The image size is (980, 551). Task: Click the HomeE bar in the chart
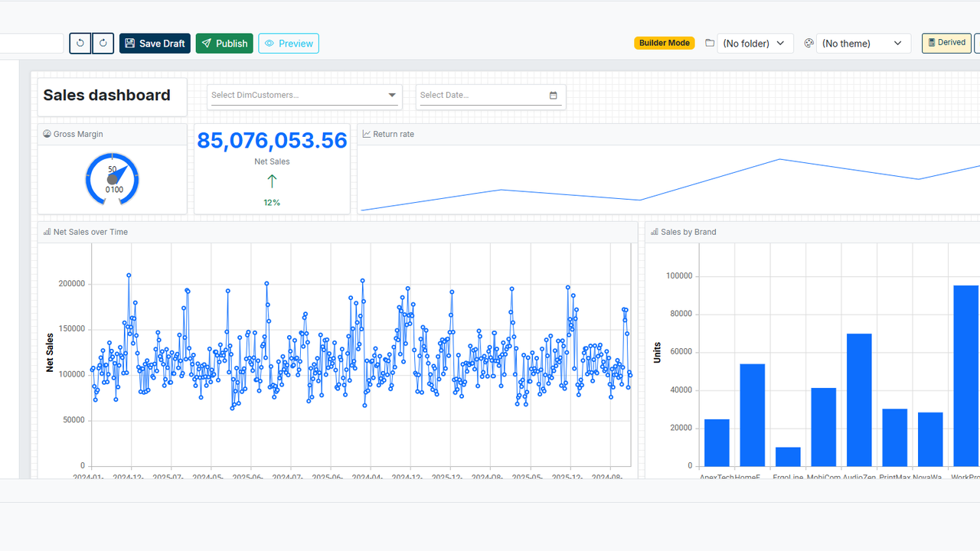coord(752,415)
